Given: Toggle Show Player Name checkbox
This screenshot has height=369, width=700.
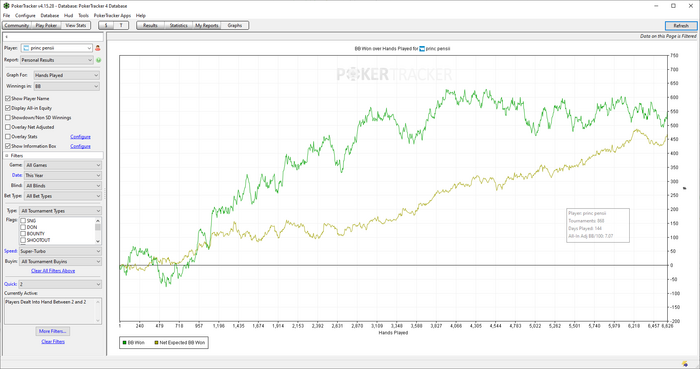Looking at the screenshot, I should pos(8,98).
